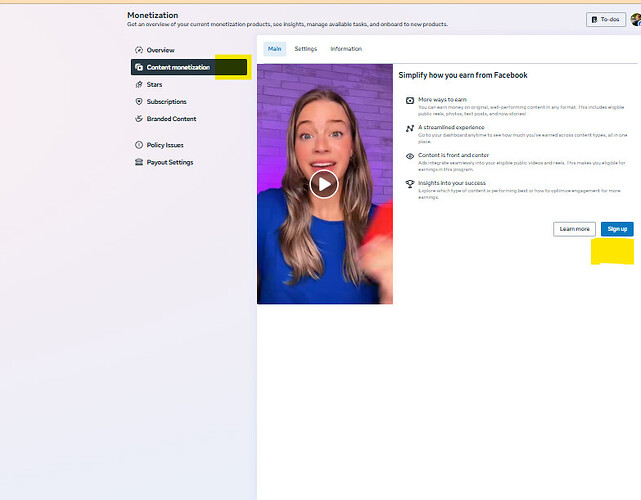Play the promotional video
This screenshot has width=641, height=500.
pos(324,184)
